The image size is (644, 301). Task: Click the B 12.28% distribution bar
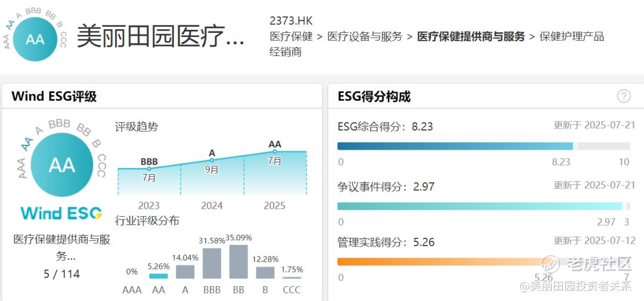tap(265, 273)
